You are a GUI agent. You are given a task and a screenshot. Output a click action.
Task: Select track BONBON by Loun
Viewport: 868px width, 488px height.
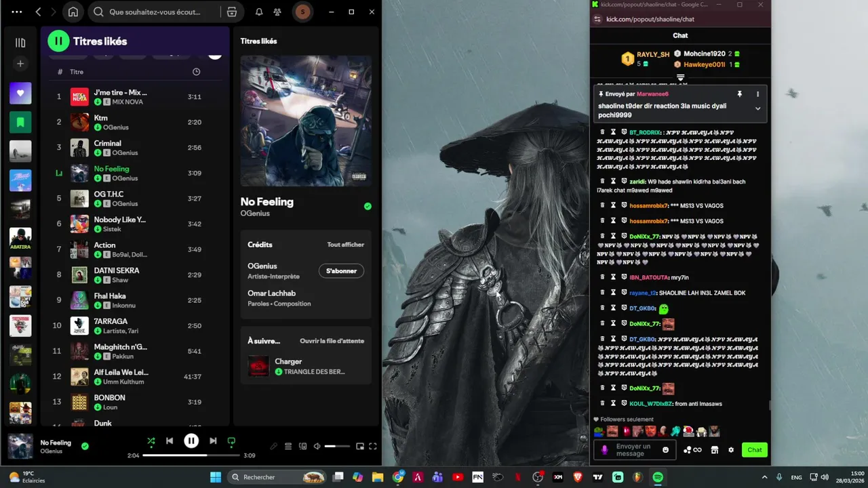(x=136, y=402)
